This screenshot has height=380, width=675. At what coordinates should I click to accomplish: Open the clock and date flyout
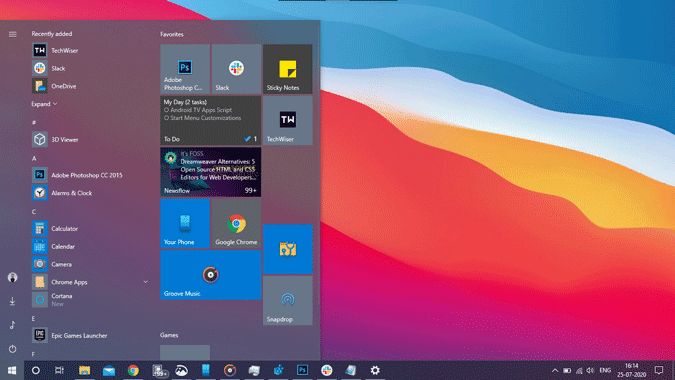tap(632, 371)
